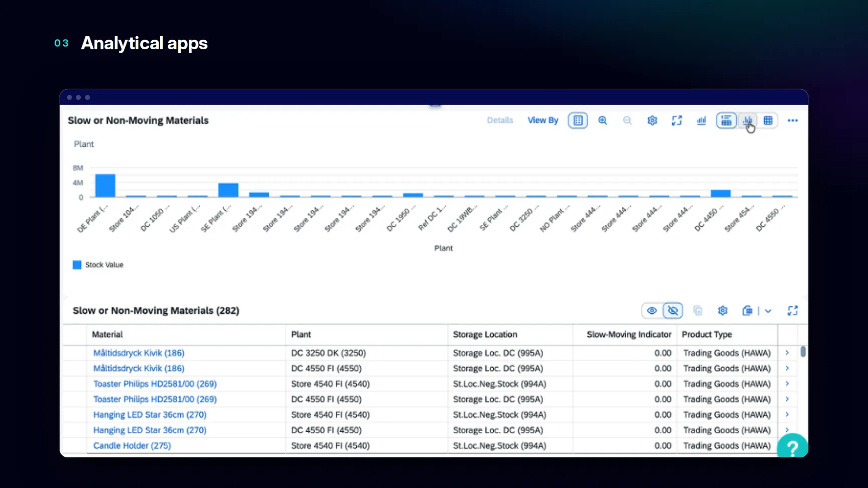Click the Details button in chart toolbar
Viewport: 868px width, 488px height.
tap(500, 120)
